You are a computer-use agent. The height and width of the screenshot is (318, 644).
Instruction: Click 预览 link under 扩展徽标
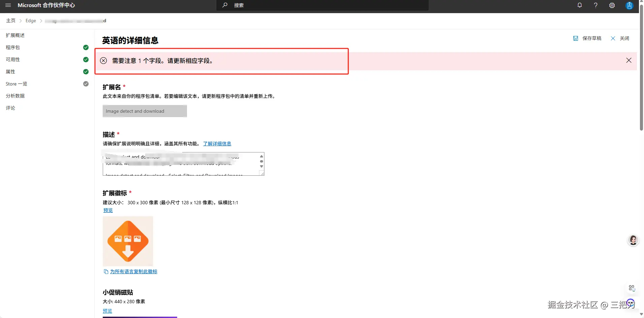coord(108,210)
